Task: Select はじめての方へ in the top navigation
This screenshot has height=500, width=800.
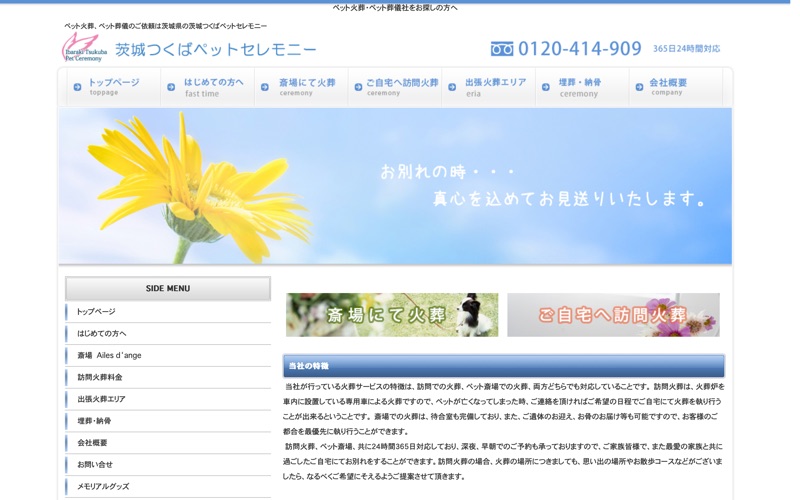Action: (208, 87)
